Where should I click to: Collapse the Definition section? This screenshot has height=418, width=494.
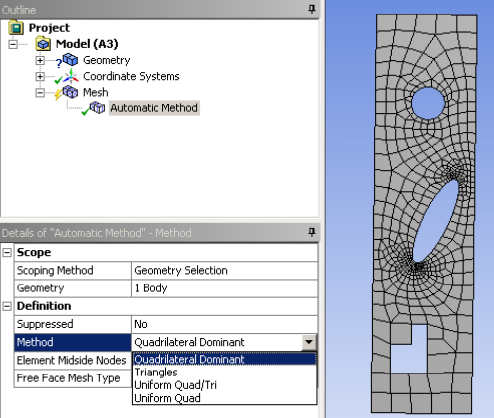click(7, 306)
